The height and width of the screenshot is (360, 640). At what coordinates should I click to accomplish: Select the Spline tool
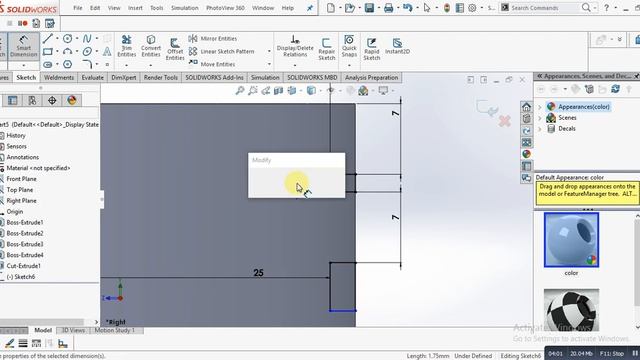87,38
